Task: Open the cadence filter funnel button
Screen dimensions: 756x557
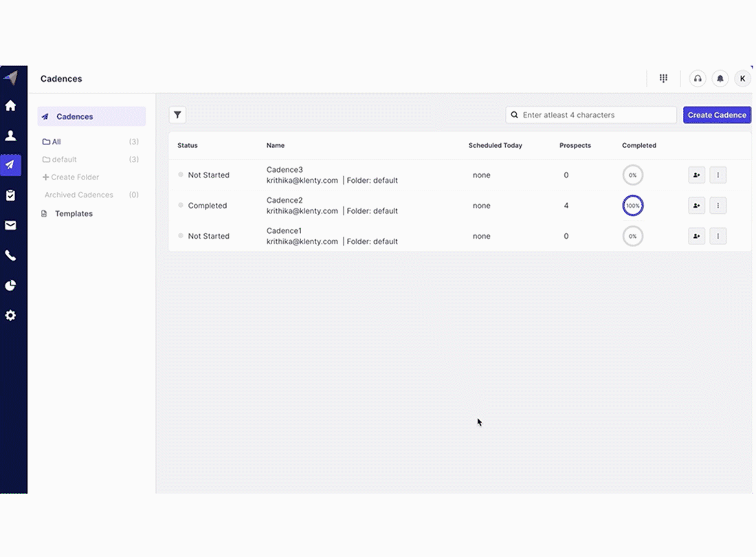Action: [x=177, y=115]
